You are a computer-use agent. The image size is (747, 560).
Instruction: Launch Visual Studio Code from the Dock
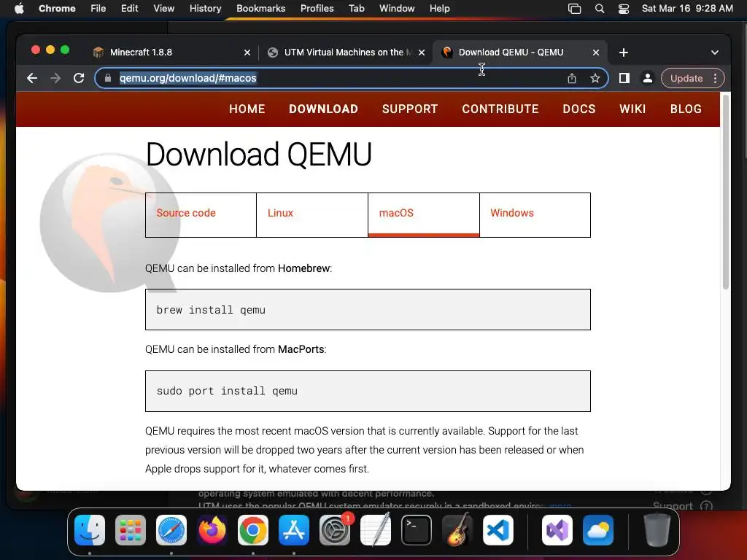498,530
